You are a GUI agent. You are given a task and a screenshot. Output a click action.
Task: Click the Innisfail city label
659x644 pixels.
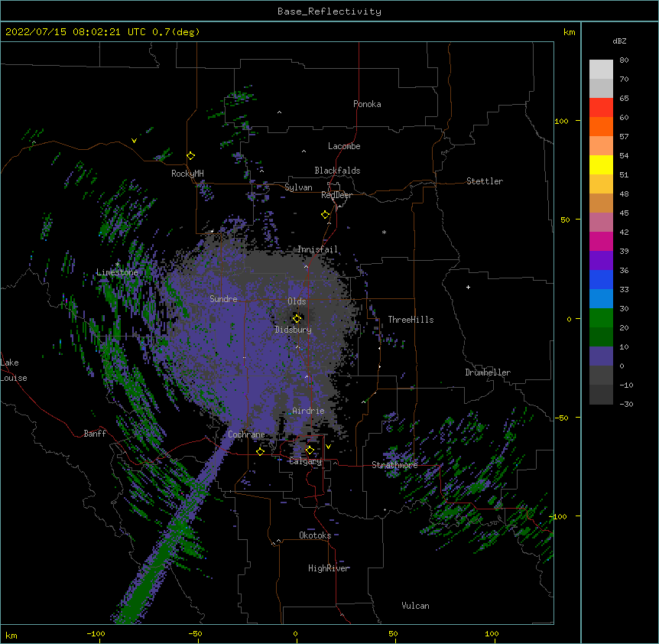click(317, 249)
